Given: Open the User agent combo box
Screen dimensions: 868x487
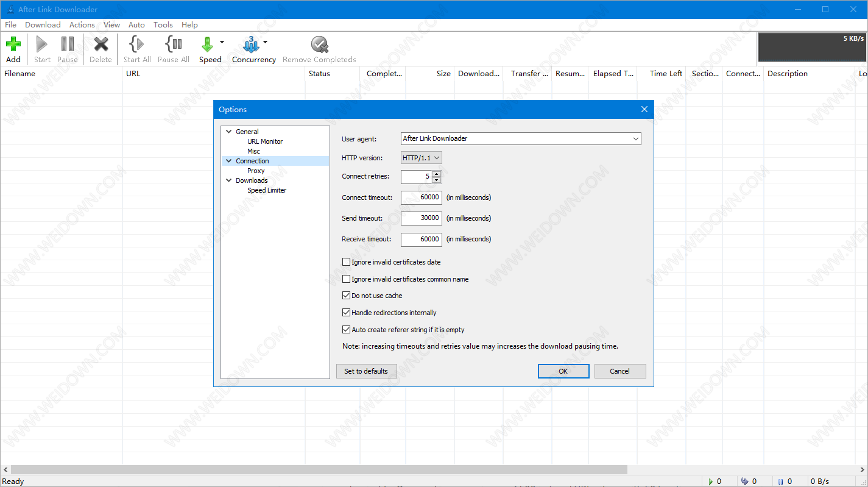Looking at the screenshot, I should click(521, 139).
